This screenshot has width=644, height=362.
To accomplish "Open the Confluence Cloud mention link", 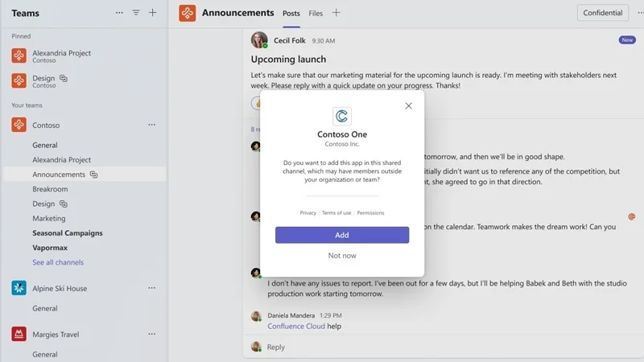I will (x=296, y=327).
